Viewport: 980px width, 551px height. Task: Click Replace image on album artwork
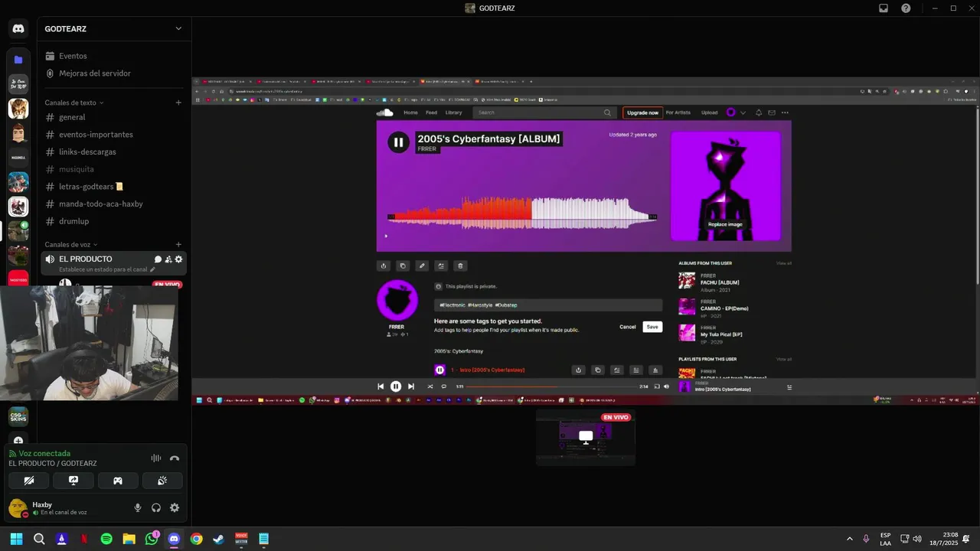click(725, 224)
